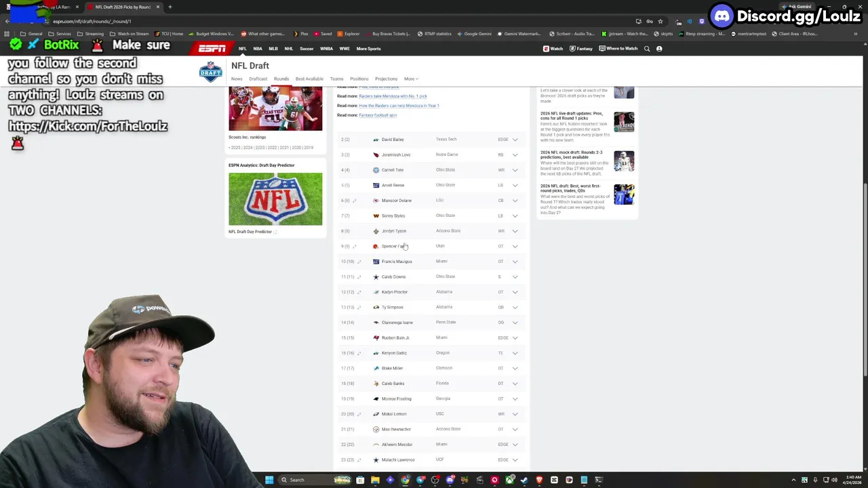This screenshot has height=488, width=868.
Task: Click the trade arrows icon on pick 6
Action: (x=355, y=201)
